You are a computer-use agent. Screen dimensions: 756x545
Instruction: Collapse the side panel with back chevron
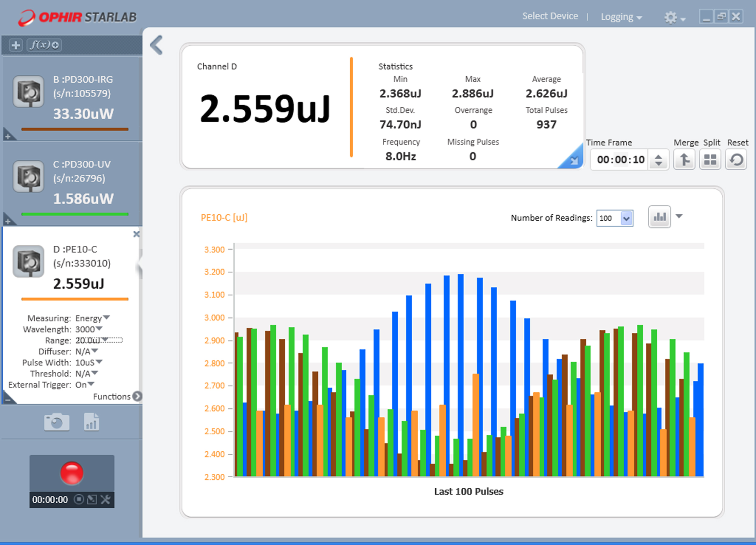click(x=156, y=45)
